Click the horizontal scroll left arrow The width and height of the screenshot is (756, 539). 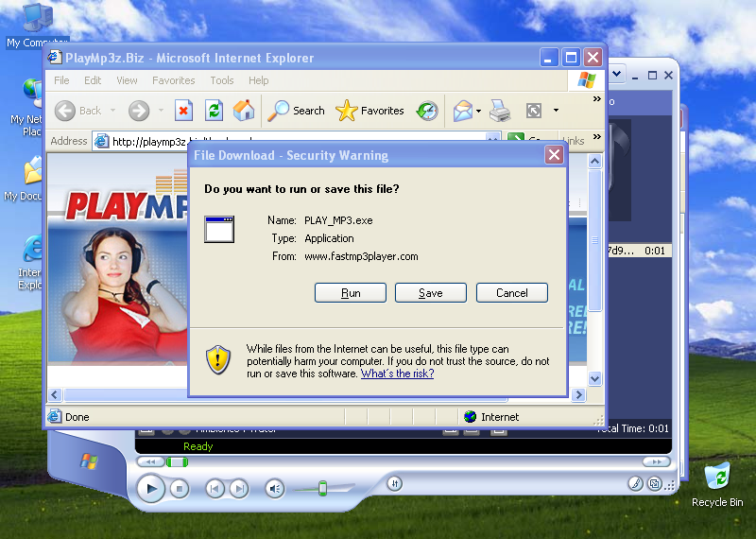(54, 394)
